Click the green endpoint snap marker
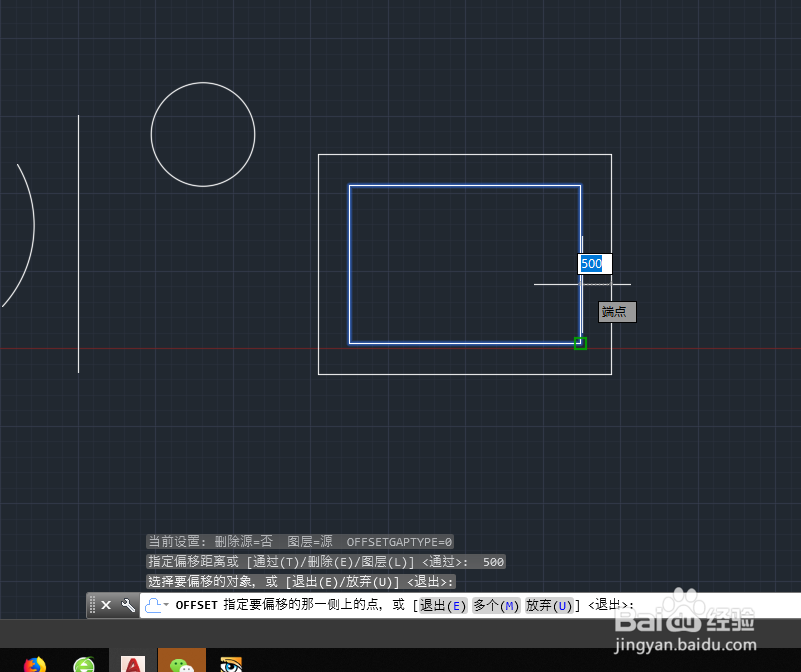801x672 pixels. click(x=580, y=343)
